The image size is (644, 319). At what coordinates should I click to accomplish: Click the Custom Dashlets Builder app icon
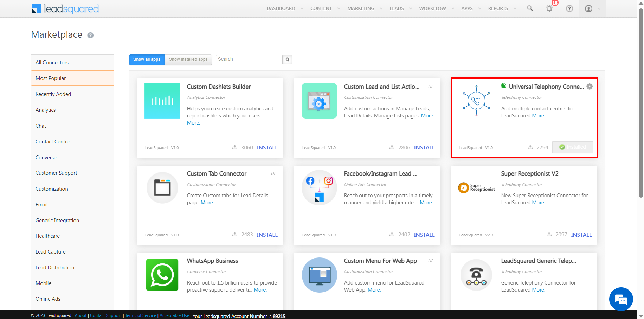(x=162, y=101)
